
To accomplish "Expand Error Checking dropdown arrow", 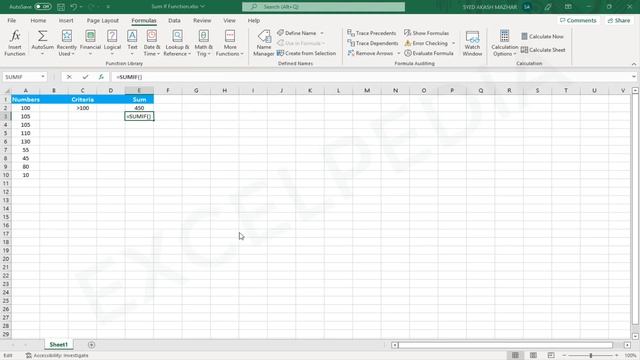I will coord(453,43).
